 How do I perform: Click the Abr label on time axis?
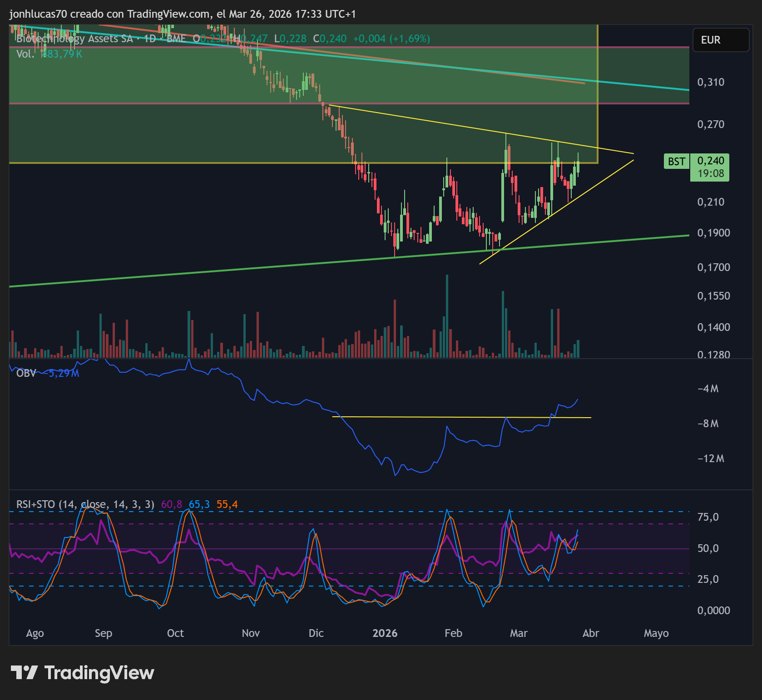pos(591,633)
